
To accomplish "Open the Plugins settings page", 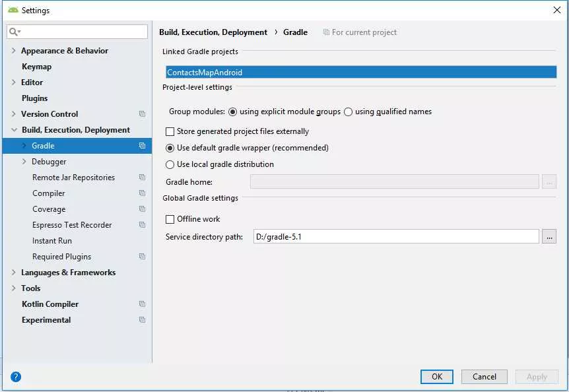I will pos(34,98).
